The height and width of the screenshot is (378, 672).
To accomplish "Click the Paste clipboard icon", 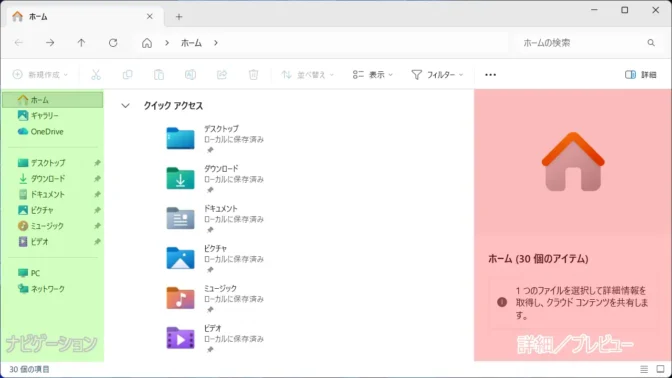I will tap(159, 75).
